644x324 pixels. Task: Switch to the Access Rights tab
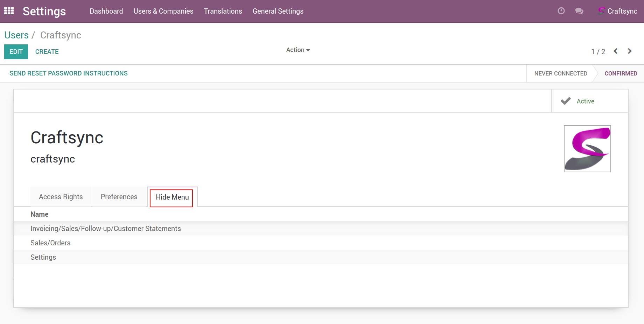61,197
